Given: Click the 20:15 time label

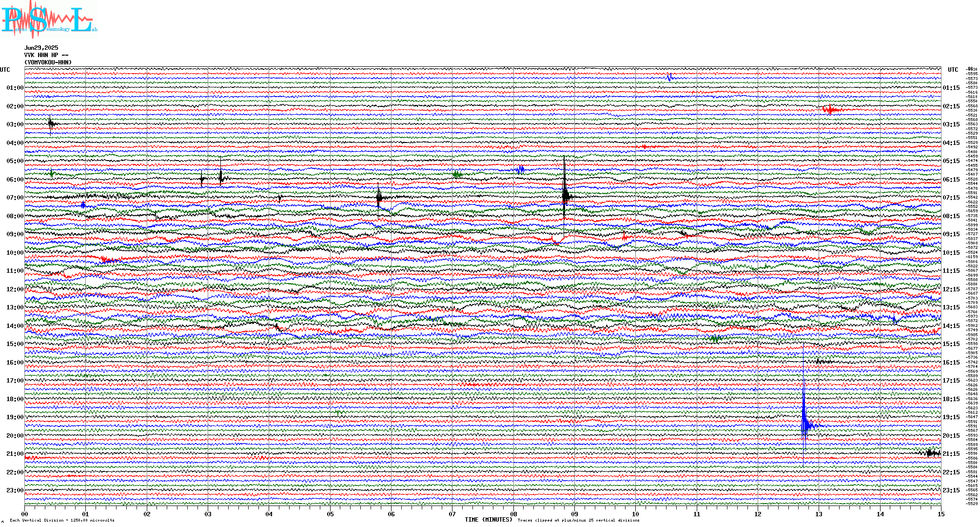Looking at the screenshot, I should click(951, 436).
